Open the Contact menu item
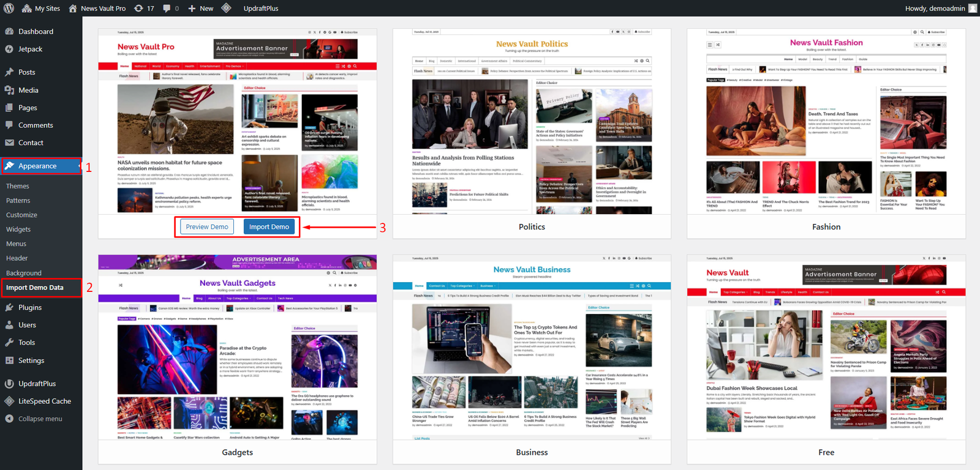980x470 pixels. (41, 143)
